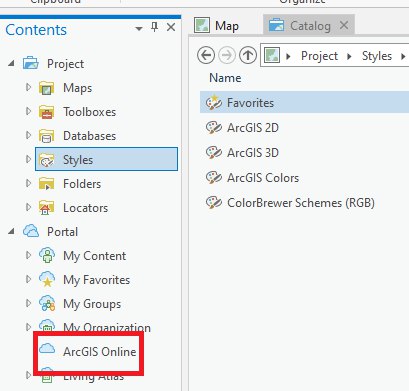The height and width of the screenshot is (391, 409).
Task: Click the Styles palette folder icon
Action: (x=46, y=160)
